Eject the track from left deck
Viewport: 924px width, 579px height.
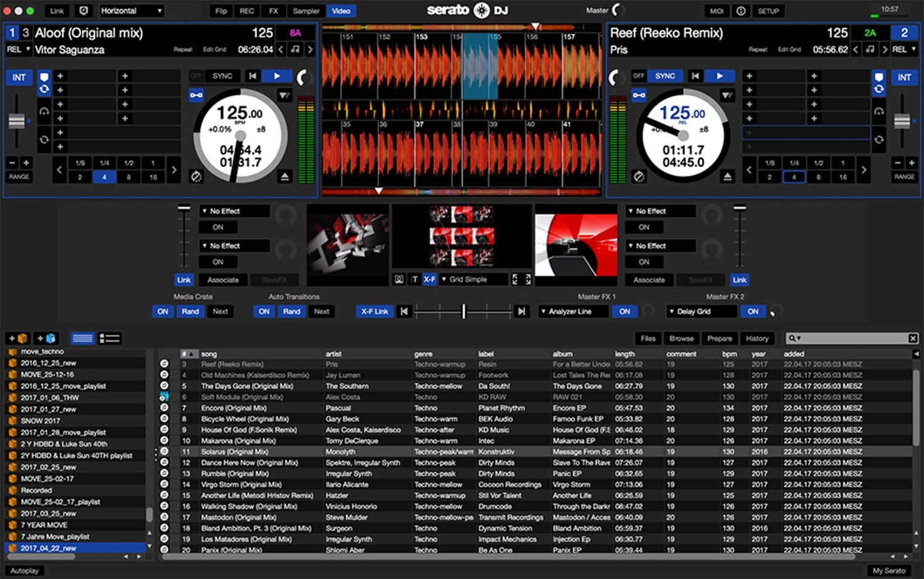click(284, 177)
